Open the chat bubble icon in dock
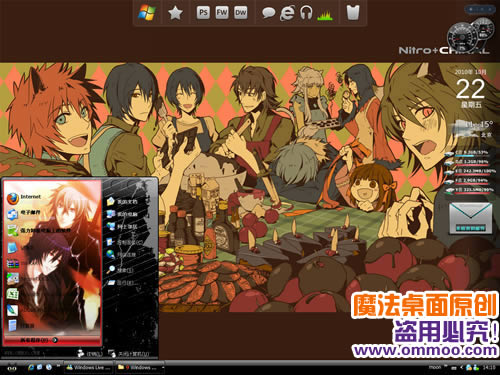The image size is (500, 375). [x=268, y=13]
